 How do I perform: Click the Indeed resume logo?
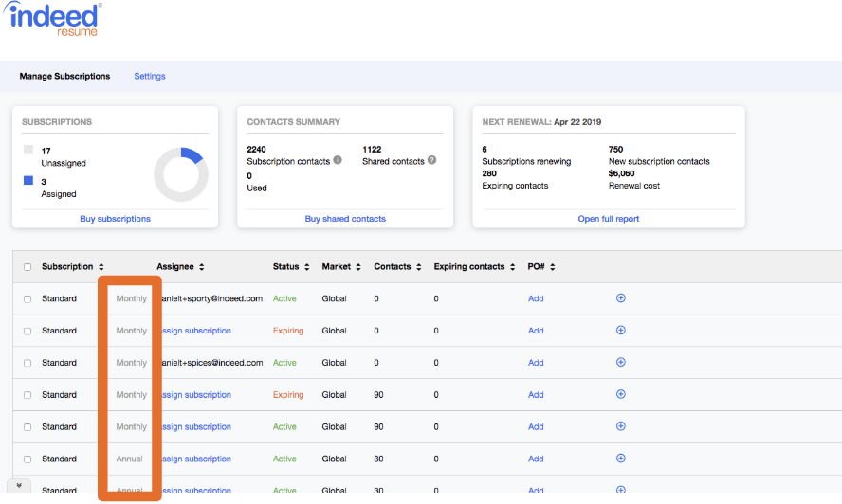(57, 20)
